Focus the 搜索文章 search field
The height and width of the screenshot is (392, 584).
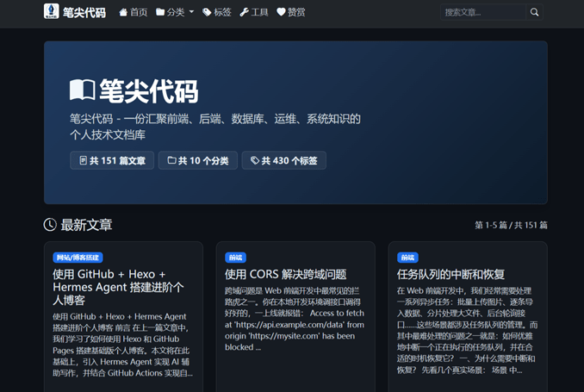(x=483, y=12)
